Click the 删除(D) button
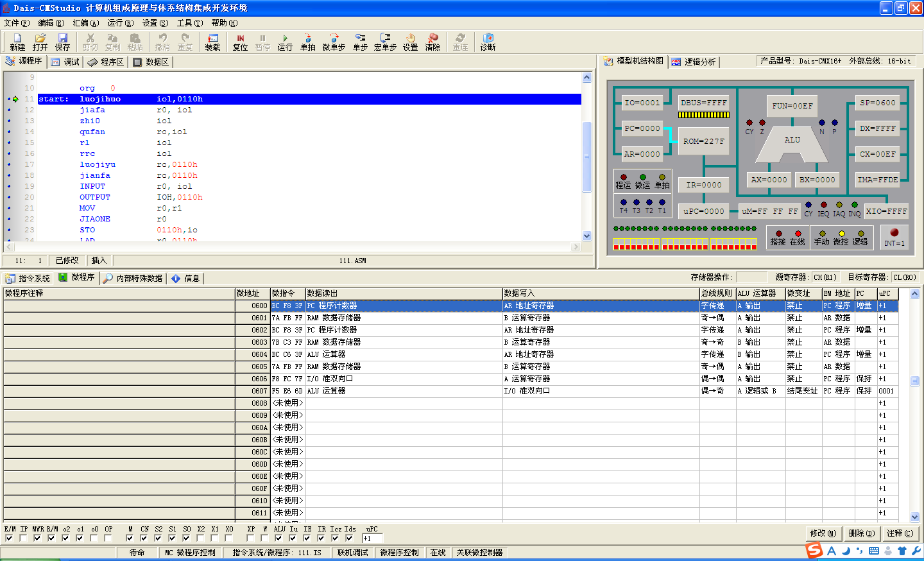The width and height of the screenshot is (924, 561). (x=861, y=533)
